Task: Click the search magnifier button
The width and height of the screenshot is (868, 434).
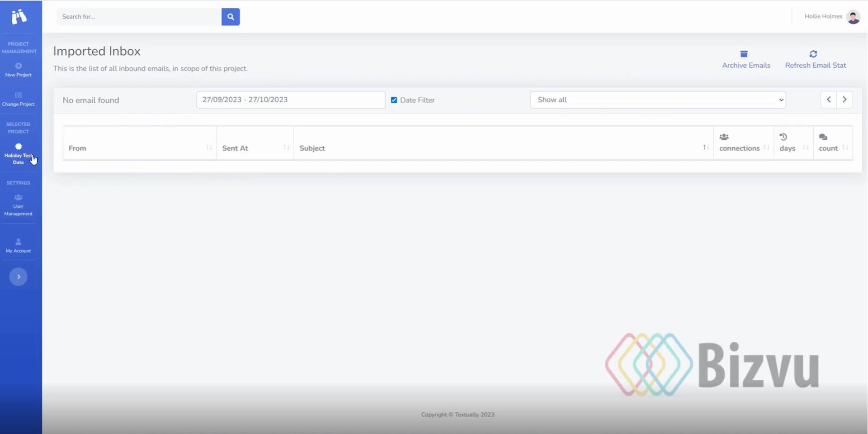Action: [x=230, y=17]
